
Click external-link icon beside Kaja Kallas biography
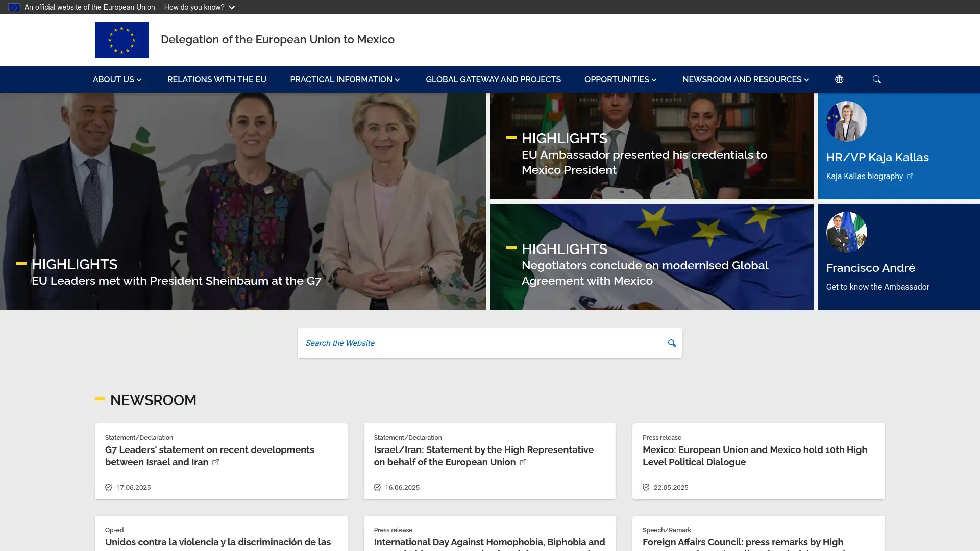[x=910, y=177]
